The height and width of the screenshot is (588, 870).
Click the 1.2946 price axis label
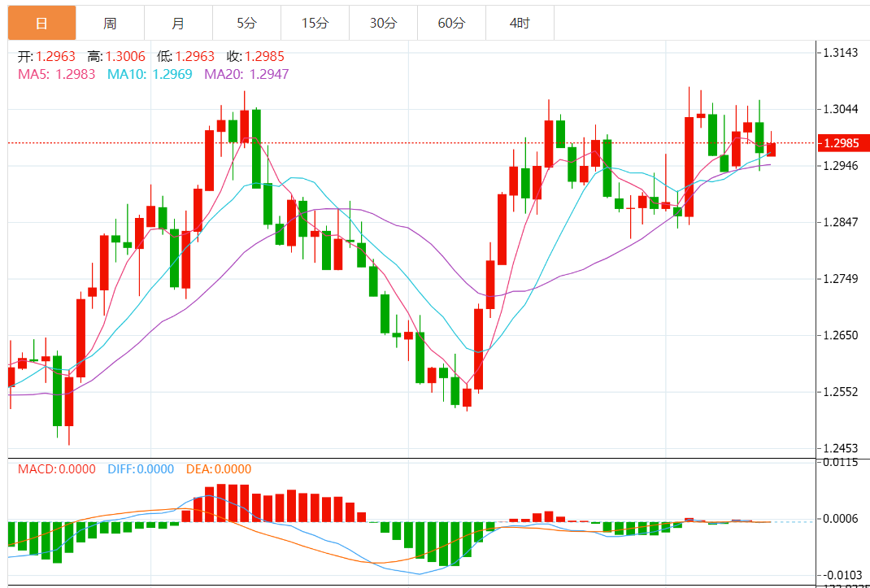point(842,165)
